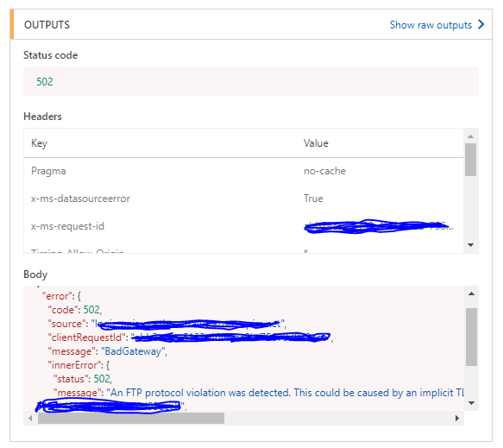This screenshot has height=448, width=503.
Task: Click the headers table scroll up arrow
Action: [470, 136]
